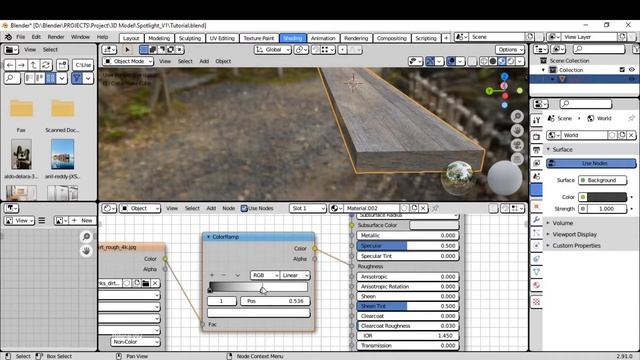Open Object Mode dropdown in viewport

[x=128, y=61]
